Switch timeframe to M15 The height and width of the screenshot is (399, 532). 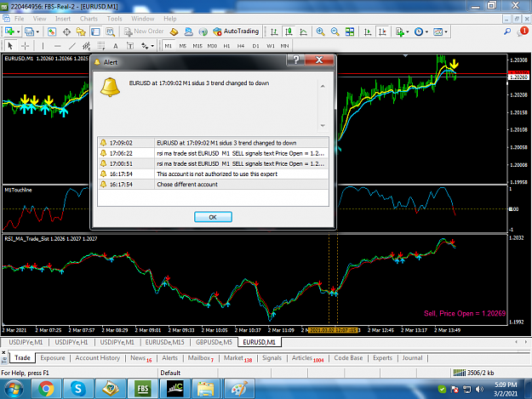click(197, 46)
